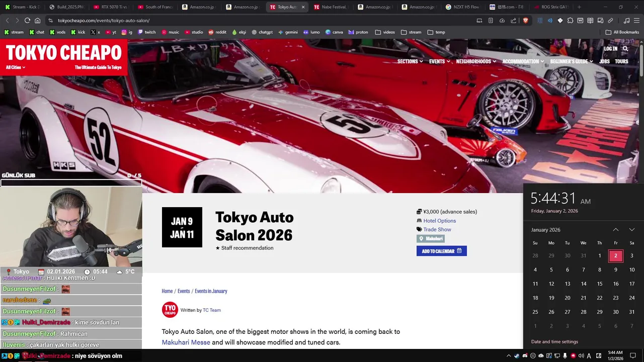Screen dimensions: 644x362
Task: Click the browser Forward arrow
Action: tap(17, 21)
